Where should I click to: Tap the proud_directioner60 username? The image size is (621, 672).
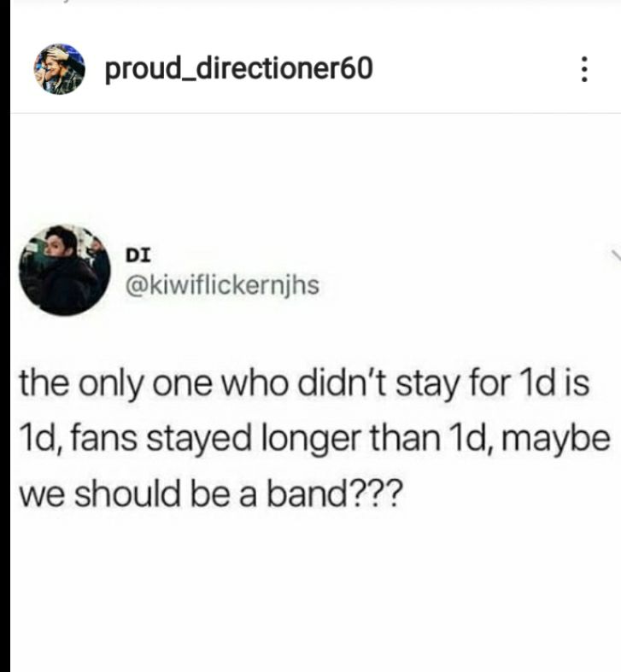point(239,69)
